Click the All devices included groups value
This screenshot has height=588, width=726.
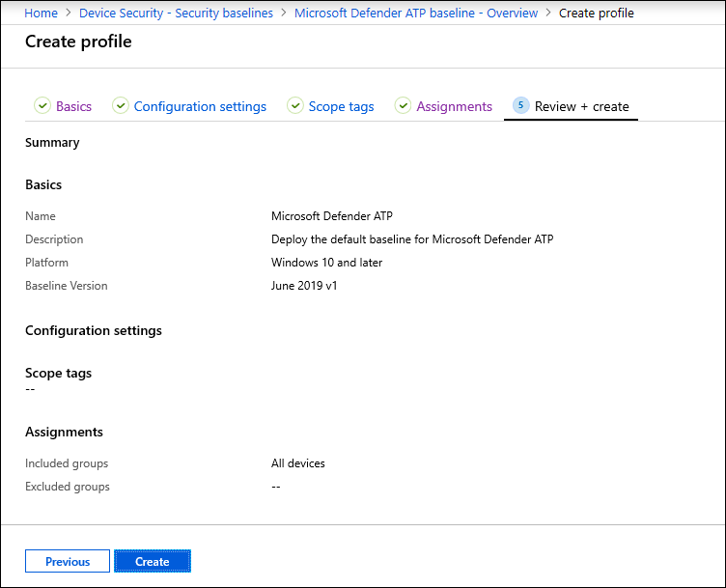click(x=297, y=463)
